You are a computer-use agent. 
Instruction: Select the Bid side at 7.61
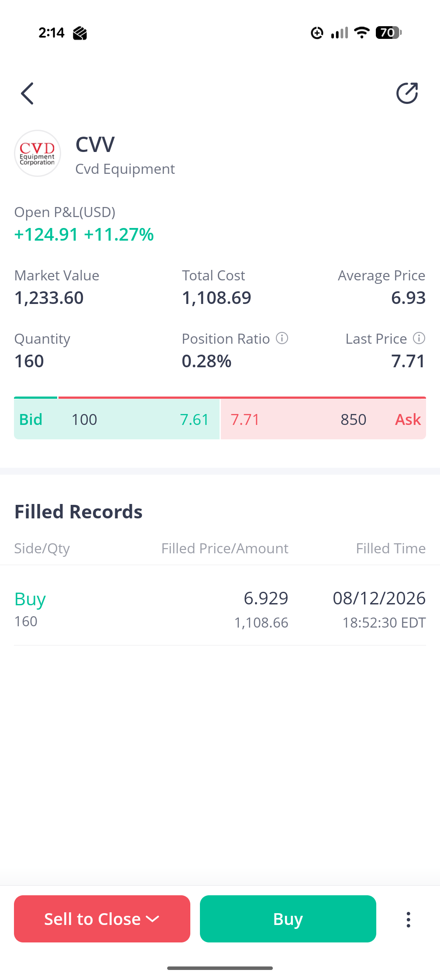[x=117, y=419]
